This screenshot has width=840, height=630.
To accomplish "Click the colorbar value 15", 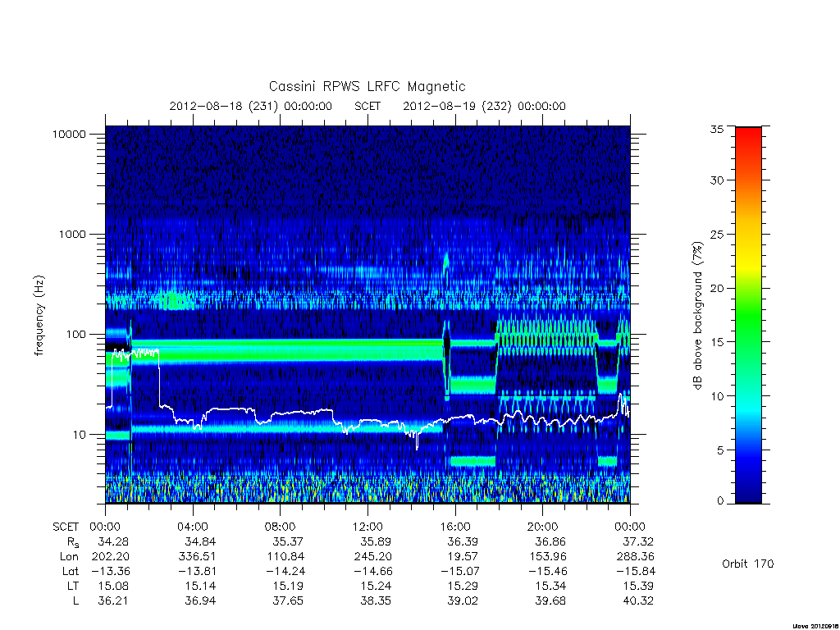I will point(717,342).
